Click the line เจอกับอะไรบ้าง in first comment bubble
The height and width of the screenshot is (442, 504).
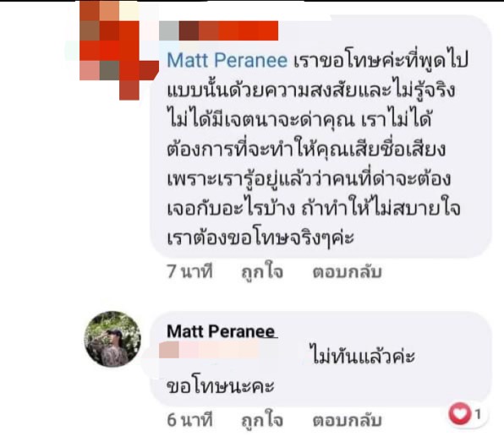231,208
